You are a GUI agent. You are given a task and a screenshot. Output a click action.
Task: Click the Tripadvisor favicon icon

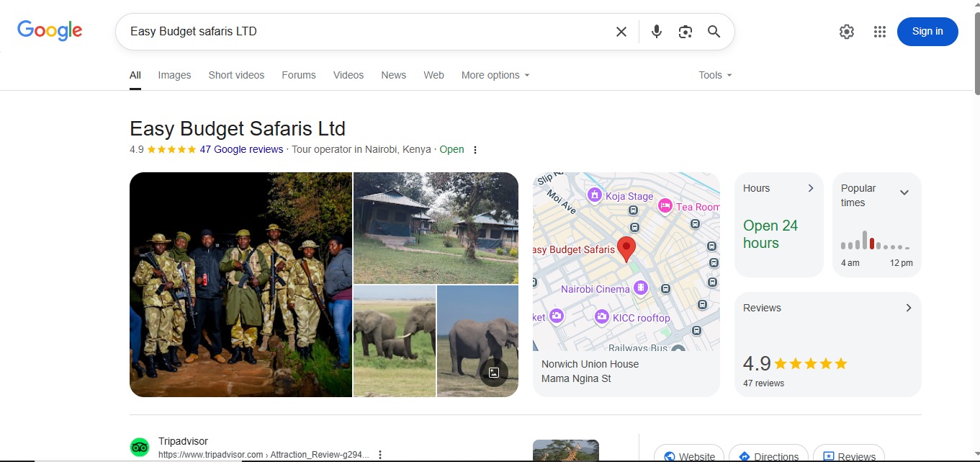click(140, 448)
